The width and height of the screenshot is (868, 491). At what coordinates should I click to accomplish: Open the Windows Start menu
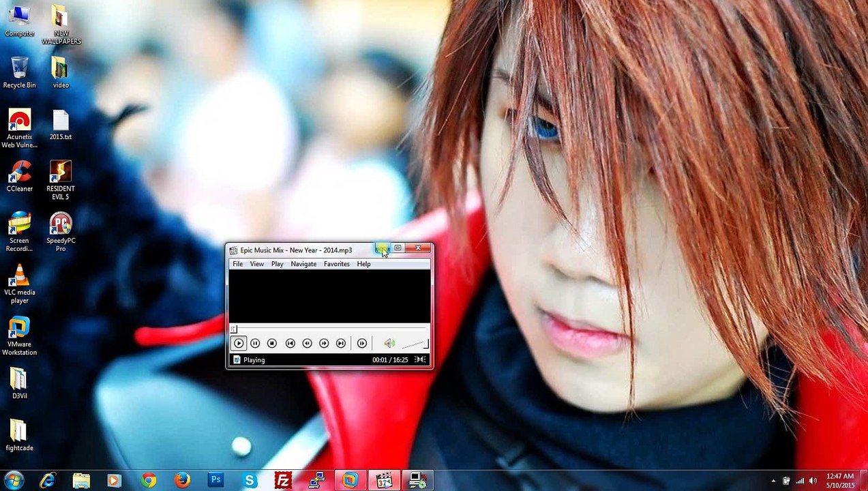14,480
